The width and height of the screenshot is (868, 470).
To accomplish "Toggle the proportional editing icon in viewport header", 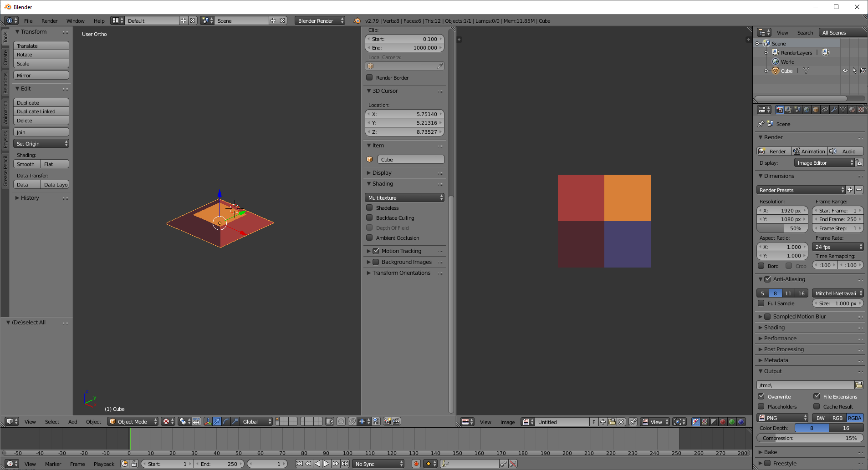I will 341,422.
